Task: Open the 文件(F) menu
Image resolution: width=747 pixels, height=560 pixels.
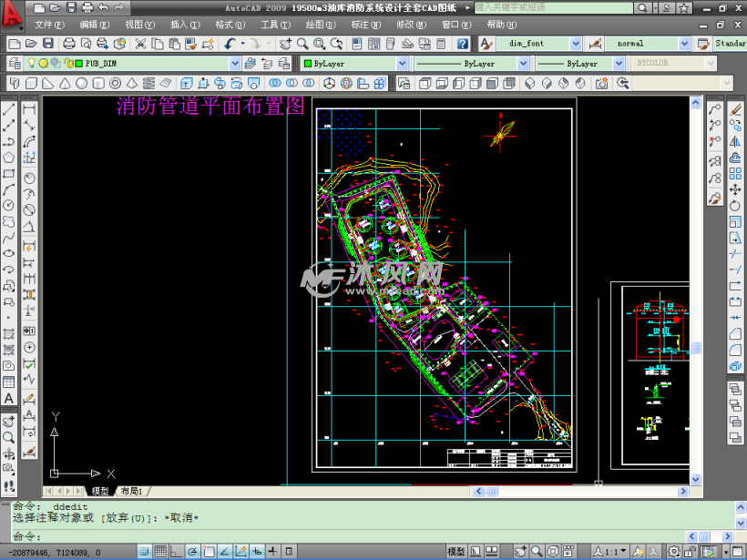Action: [x=49, y=25]
